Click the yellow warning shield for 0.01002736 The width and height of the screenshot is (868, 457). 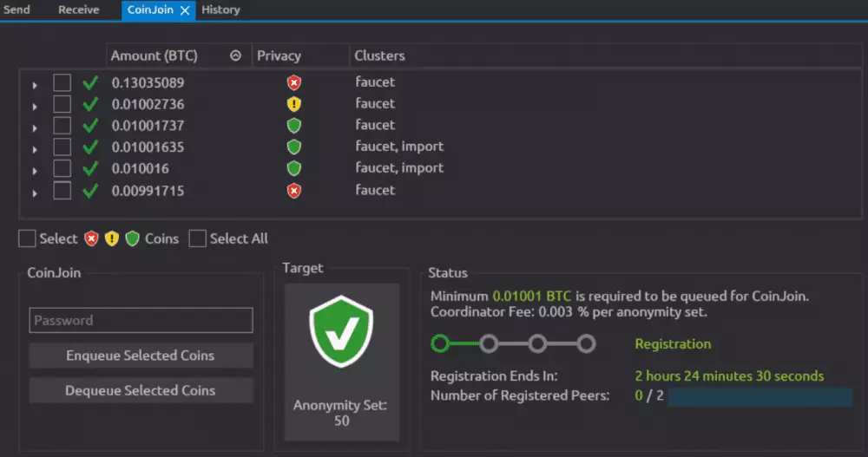point(294,104)
